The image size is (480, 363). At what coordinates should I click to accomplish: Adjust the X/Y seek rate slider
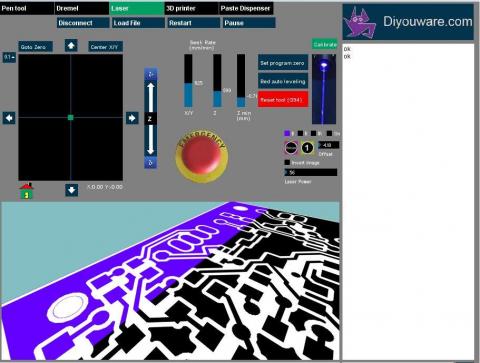tap(188, 81)
